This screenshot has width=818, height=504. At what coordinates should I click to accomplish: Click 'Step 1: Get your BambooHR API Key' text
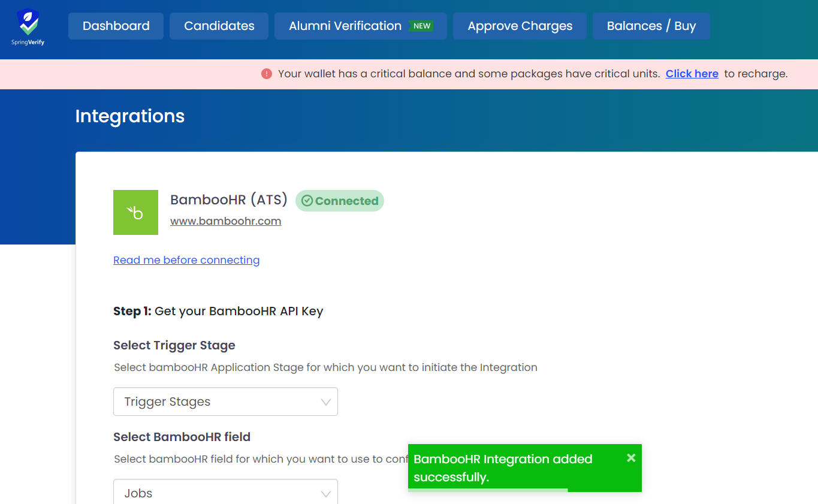click(218, 311)
